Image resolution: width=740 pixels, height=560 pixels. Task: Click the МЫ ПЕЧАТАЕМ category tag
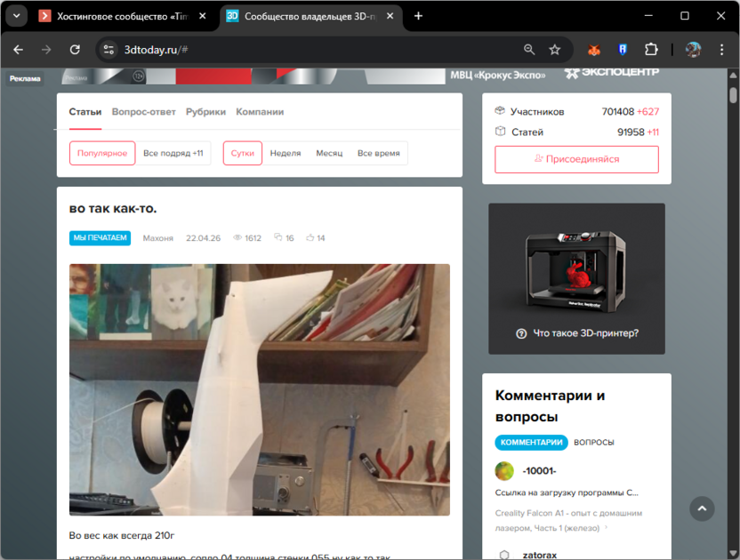(100, 237)
